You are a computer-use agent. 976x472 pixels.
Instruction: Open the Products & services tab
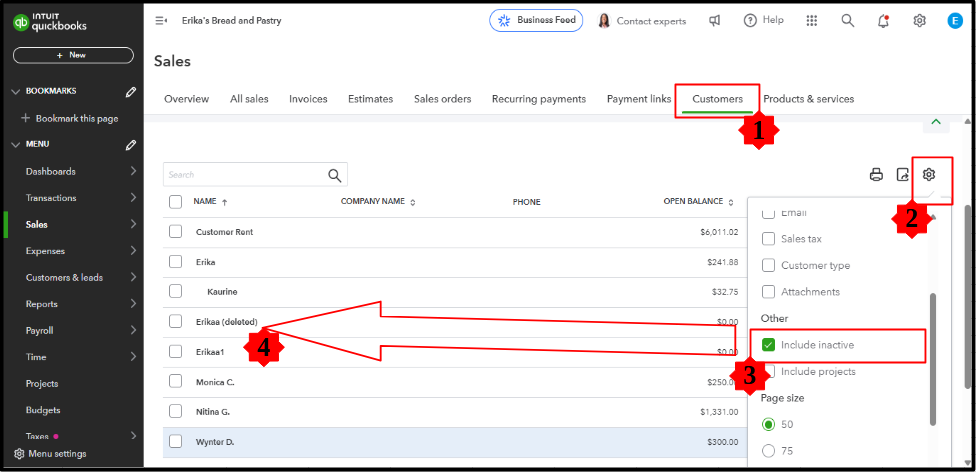click(809, 99)
